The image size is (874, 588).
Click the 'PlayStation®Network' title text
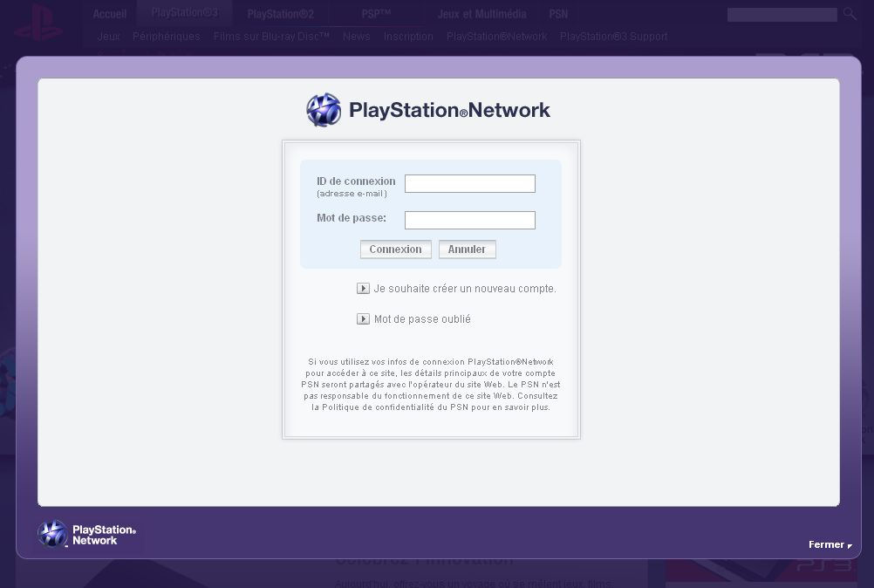pos(449,110)
